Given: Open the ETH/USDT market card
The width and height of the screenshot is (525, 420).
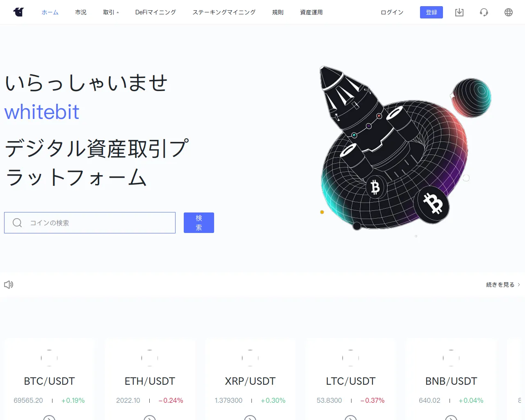Looking at the screenshot, I should point(150,379).
